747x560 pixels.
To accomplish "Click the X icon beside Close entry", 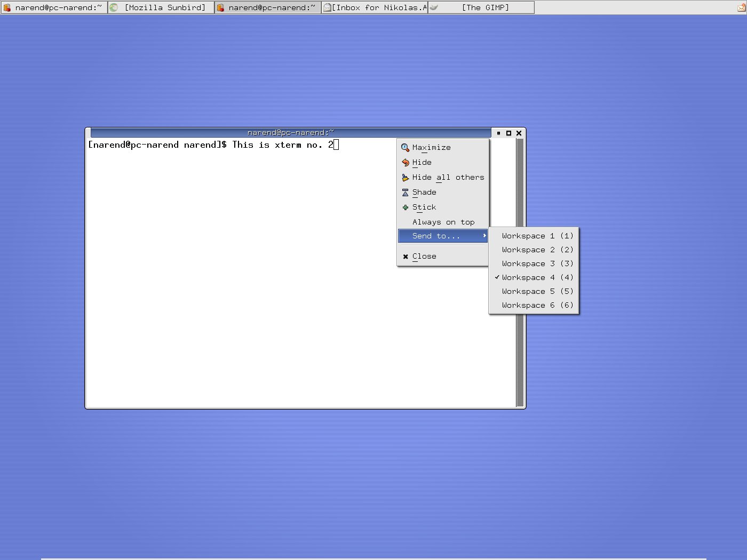I will click(406, 257).
